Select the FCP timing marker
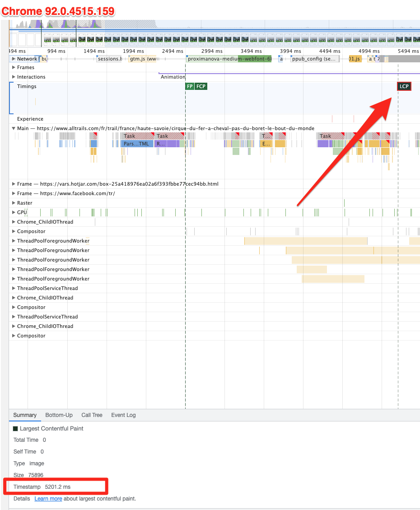The image size is (420, 510). click(201, 86)
